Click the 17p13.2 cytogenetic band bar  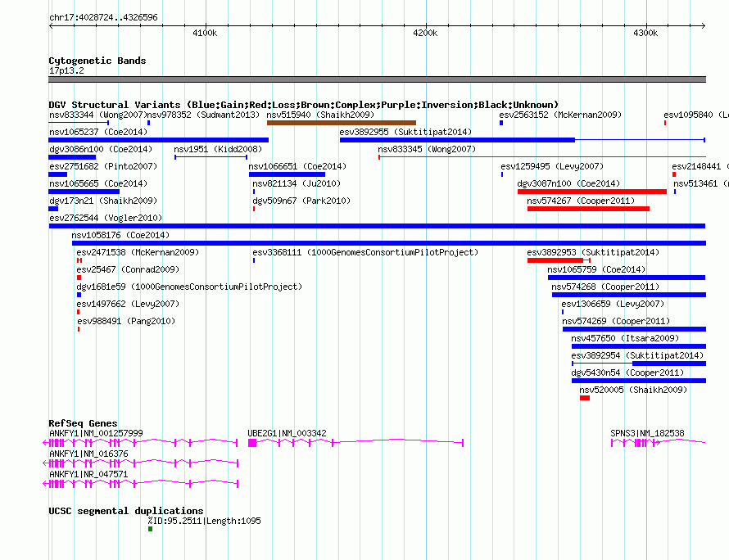377,79
